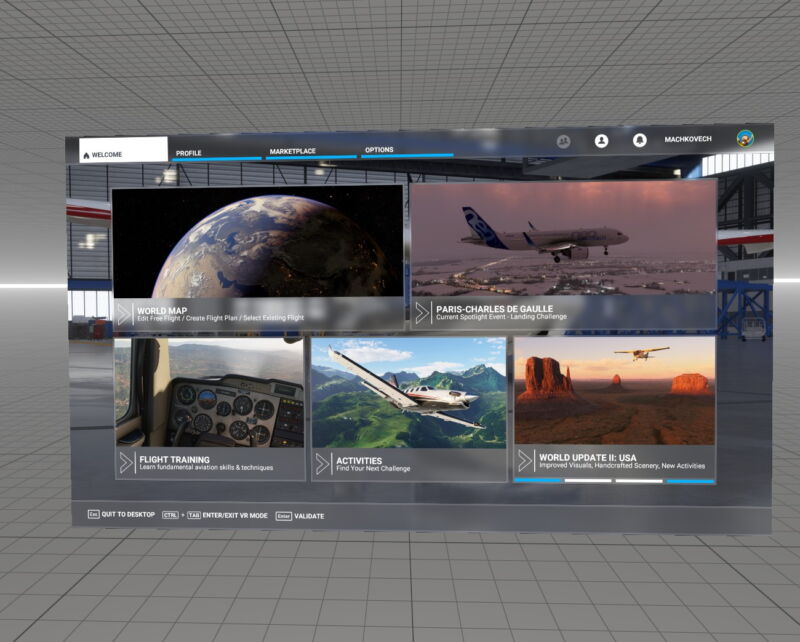Click the arrow icon on Paris-Charles de Gaulle card
The height and width of the screenshot is (642, 800).
[424, 311]
